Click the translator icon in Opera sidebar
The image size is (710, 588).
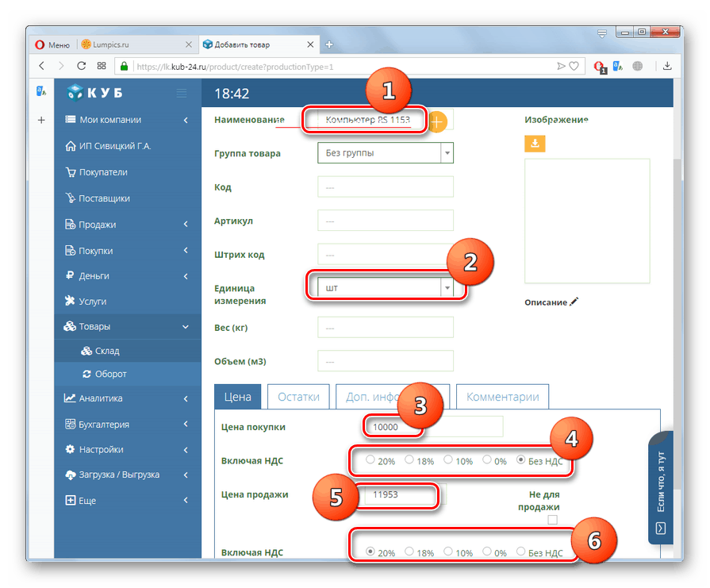pos(41,91)
